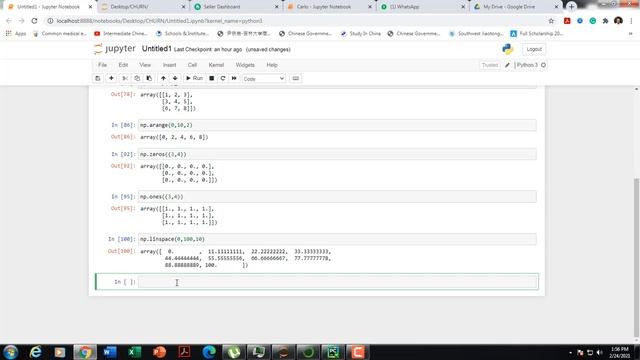This screenshot has height=360, width=640.
Task: Open PowerPoint from the taskbar
Action: pos(160,352)
